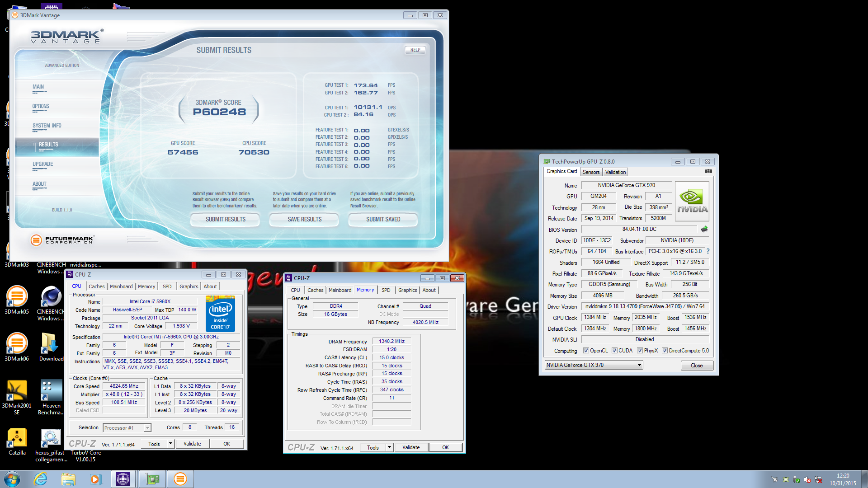Viewport: 868px width, 488px height.
Task: Toggle the CUDA checkbox in GPU-Z
Action: (x=614, y=351)
